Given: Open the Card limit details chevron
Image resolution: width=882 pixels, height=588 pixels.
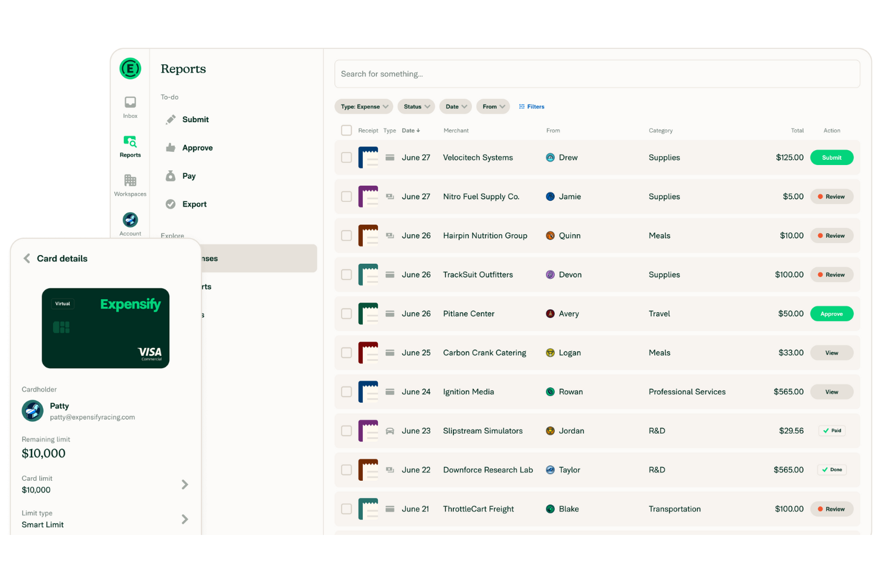Looking at the screenshot, I should (x=185, y=484).
